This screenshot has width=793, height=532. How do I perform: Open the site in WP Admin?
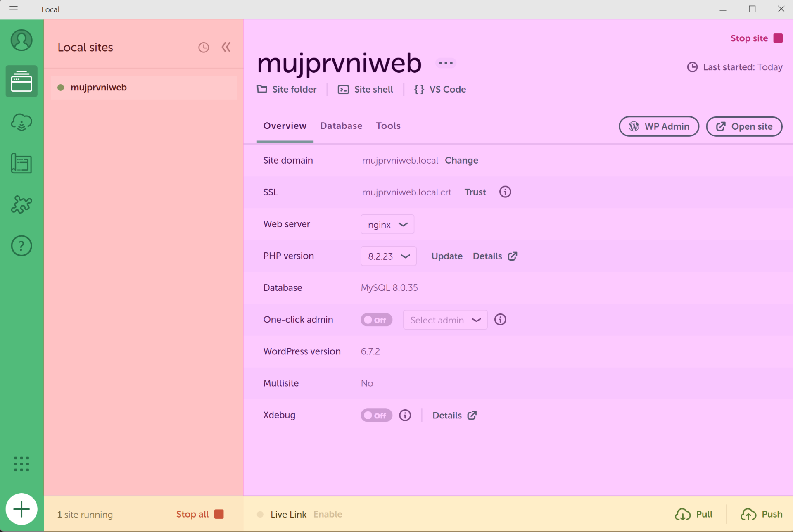click(659, 126)
